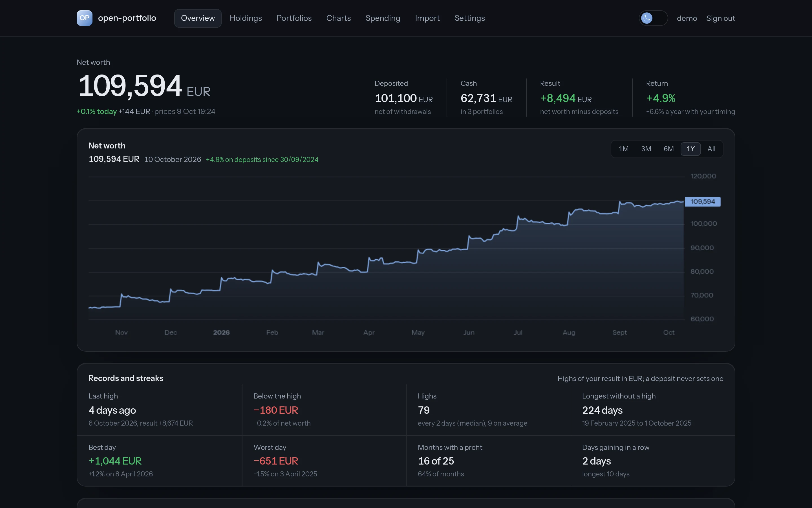This screenshot has height=508, width=812.
Task: Click '16 of 25' months with a profit
Action: tap(436, 461)
